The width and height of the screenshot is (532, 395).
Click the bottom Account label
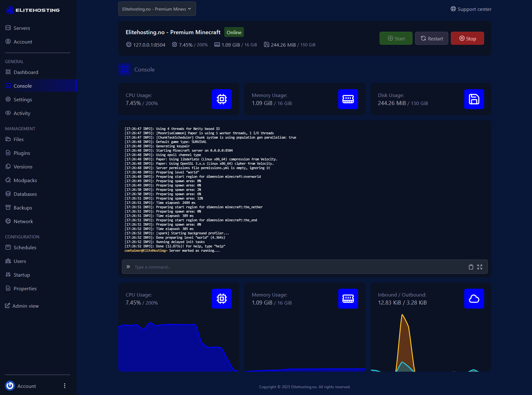click(x=26, y=386)
